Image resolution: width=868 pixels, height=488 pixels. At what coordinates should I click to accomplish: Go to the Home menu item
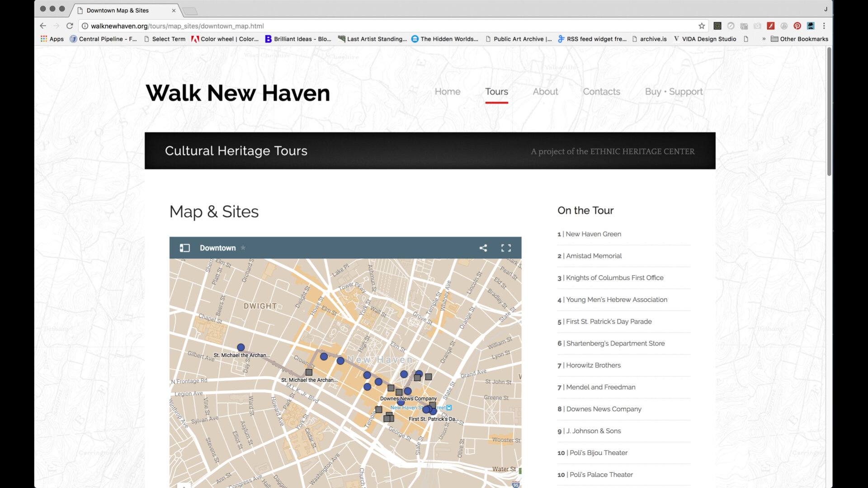[447, 91]
